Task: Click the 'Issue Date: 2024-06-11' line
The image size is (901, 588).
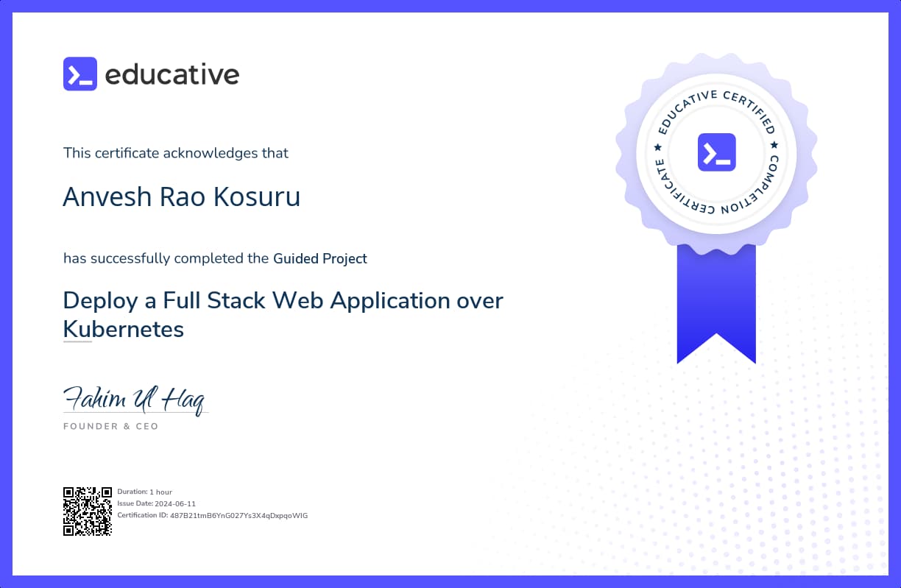Action: click(x=157, y=503)
